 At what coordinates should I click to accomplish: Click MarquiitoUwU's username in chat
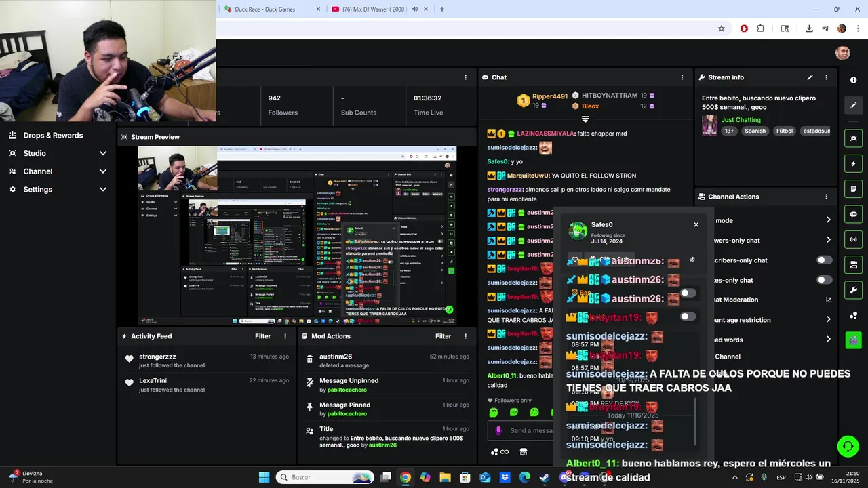(528, 176)
